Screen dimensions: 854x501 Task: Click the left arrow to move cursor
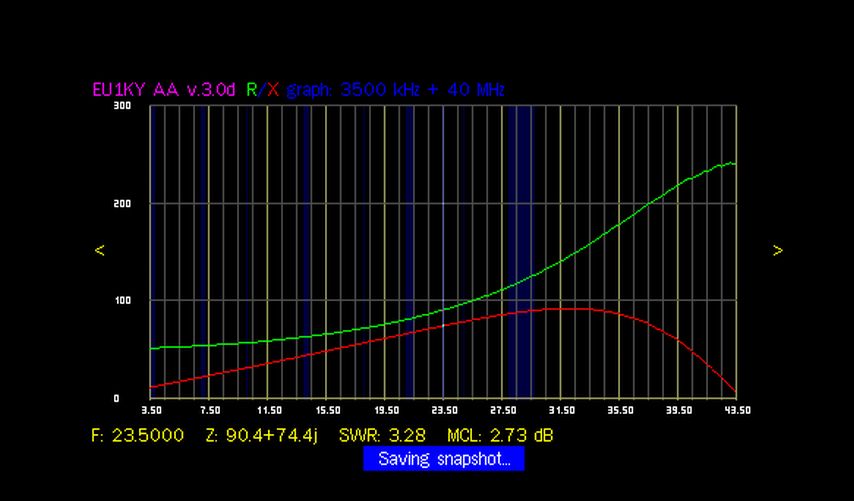click(99, 250)
